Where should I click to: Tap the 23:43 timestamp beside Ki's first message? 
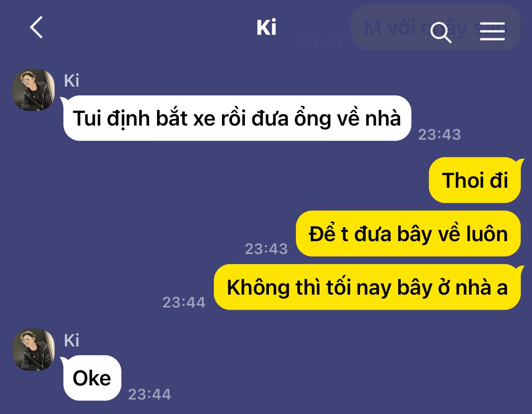[439, 134]
